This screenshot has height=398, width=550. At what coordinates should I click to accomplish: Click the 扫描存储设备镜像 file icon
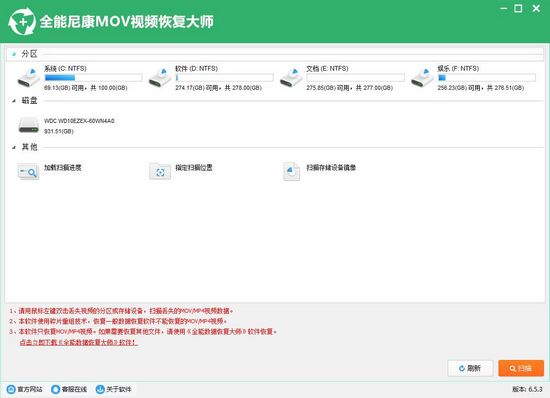(x=291, y=171)
